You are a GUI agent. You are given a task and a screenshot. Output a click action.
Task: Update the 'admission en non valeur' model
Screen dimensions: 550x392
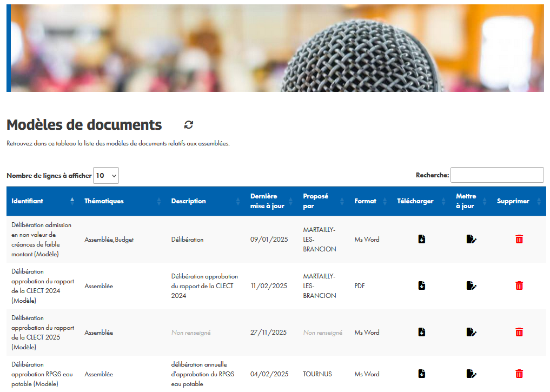472,239
